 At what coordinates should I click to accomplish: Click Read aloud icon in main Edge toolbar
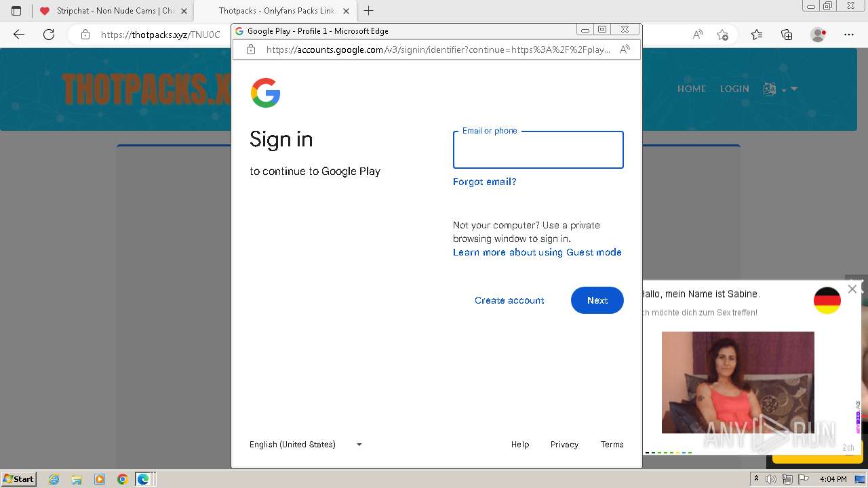[698, 35]
